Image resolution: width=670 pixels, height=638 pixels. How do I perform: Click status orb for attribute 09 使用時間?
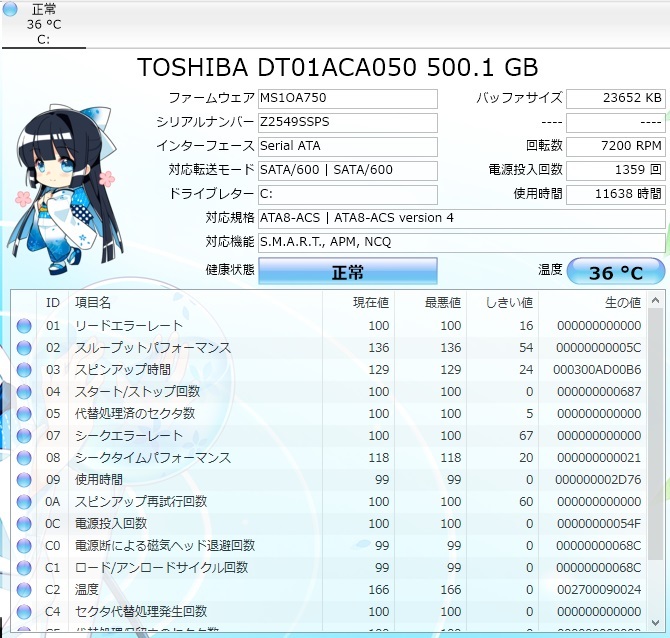pyautogui.click(x=24, y=480)
